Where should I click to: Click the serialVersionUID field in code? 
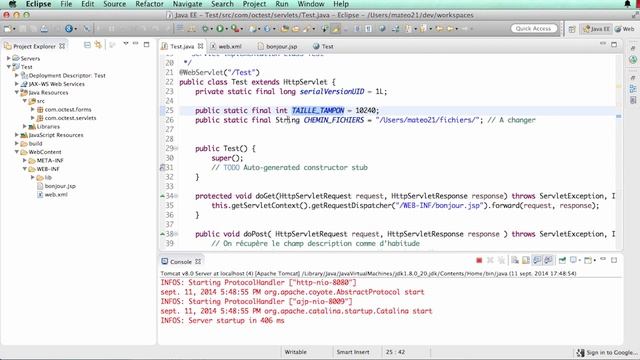pyautogui.click(x=332, y=91)
